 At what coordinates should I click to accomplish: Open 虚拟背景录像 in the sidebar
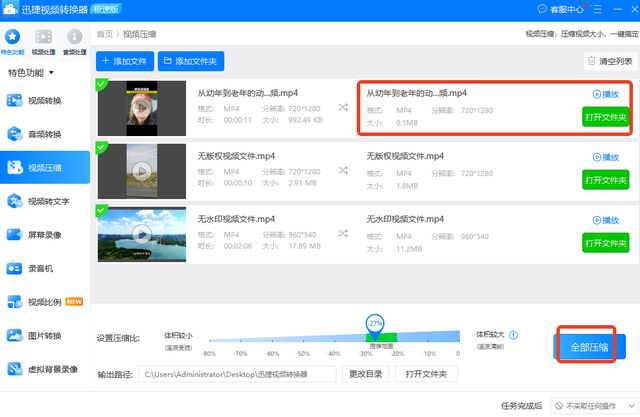click(45, 369)
